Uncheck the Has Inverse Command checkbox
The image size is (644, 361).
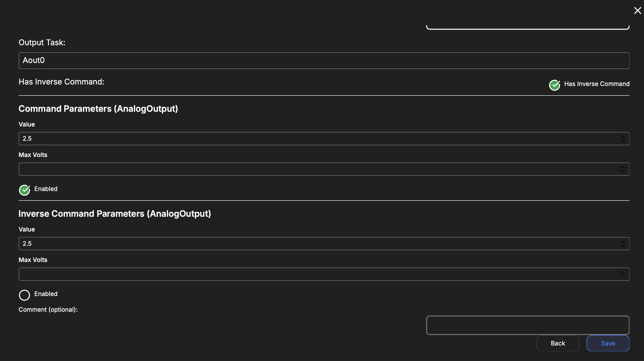pos(554,85)
